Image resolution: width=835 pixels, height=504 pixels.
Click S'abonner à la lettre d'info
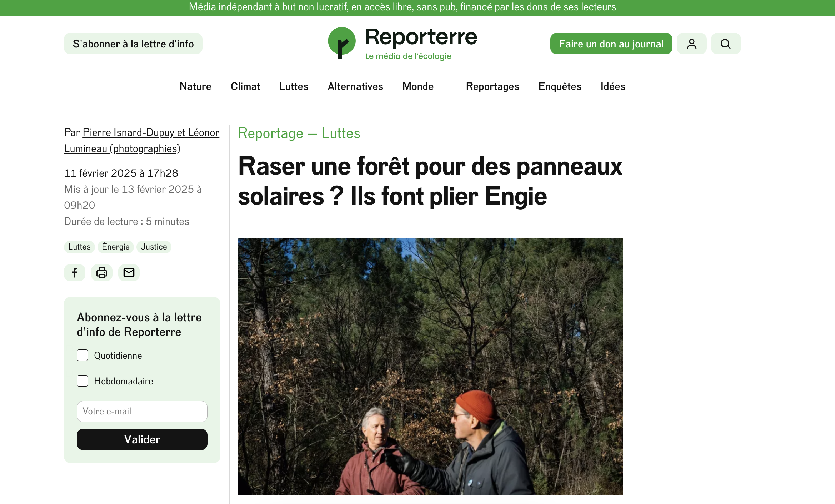[133, 44]
